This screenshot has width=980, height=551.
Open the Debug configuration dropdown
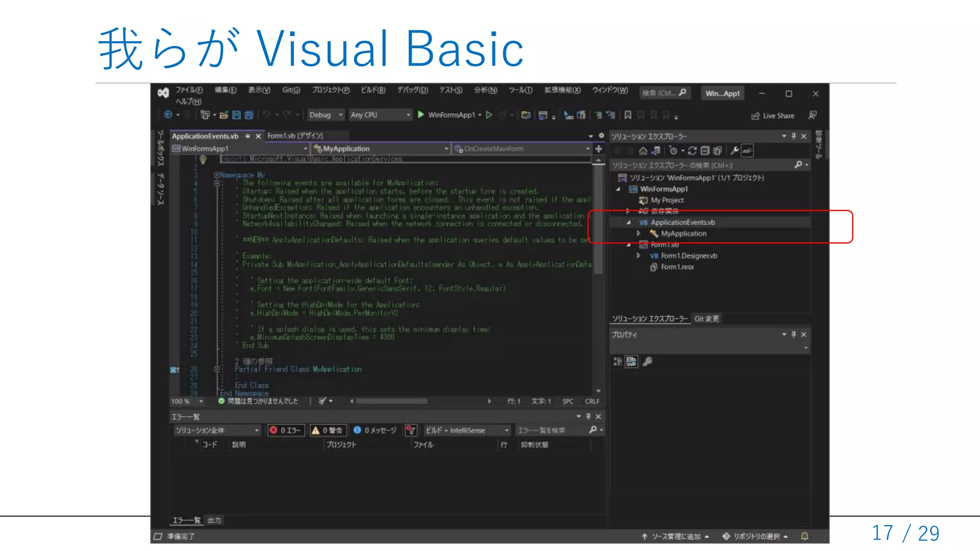[326, 115]
